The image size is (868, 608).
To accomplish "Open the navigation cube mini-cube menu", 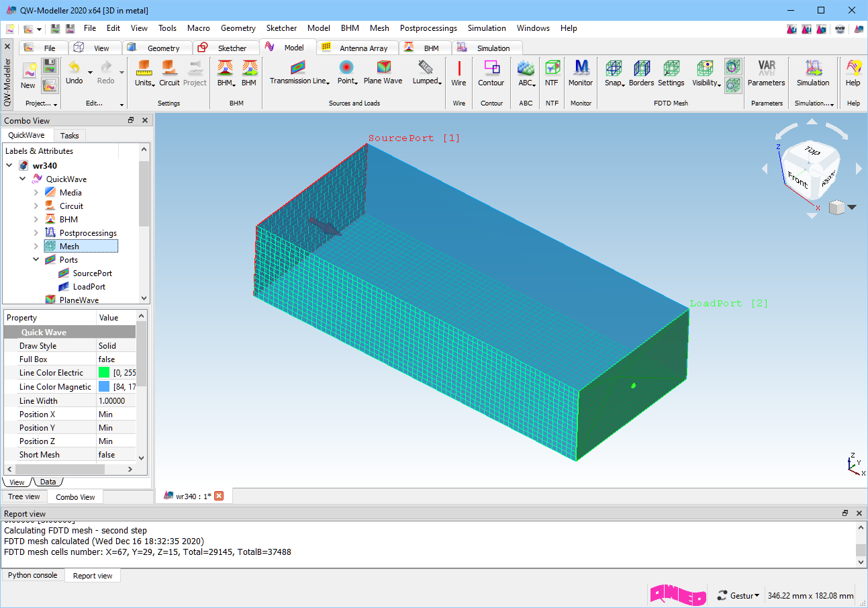I will click(842, 208).
